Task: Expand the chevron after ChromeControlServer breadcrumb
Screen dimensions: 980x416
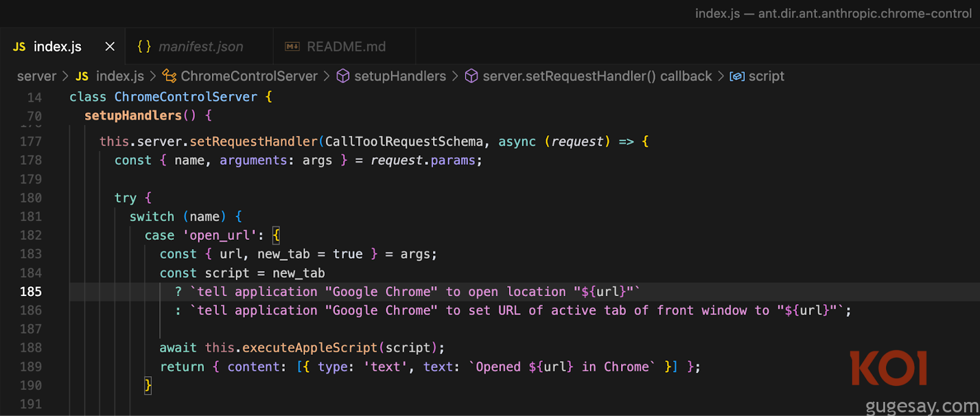Action: [x=326, y=76]
